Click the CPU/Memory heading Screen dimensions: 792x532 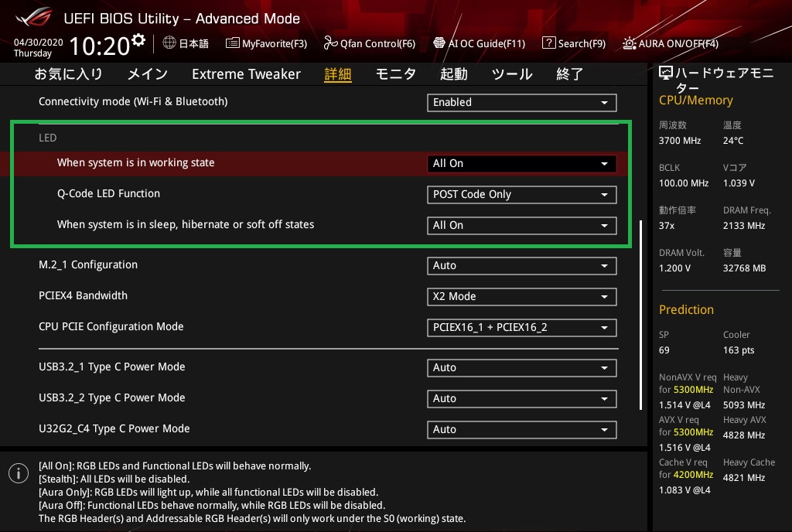click(696, 101)
